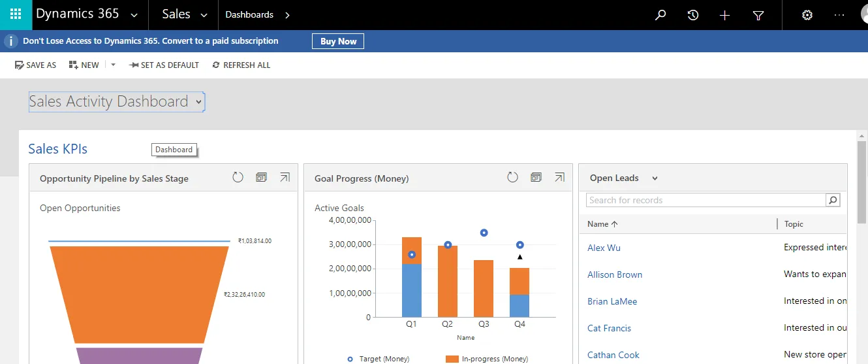Click the purple funnel segment
The width and height of the screenshot is (868, 364).
pyautogui.click(x=140, y=356)
